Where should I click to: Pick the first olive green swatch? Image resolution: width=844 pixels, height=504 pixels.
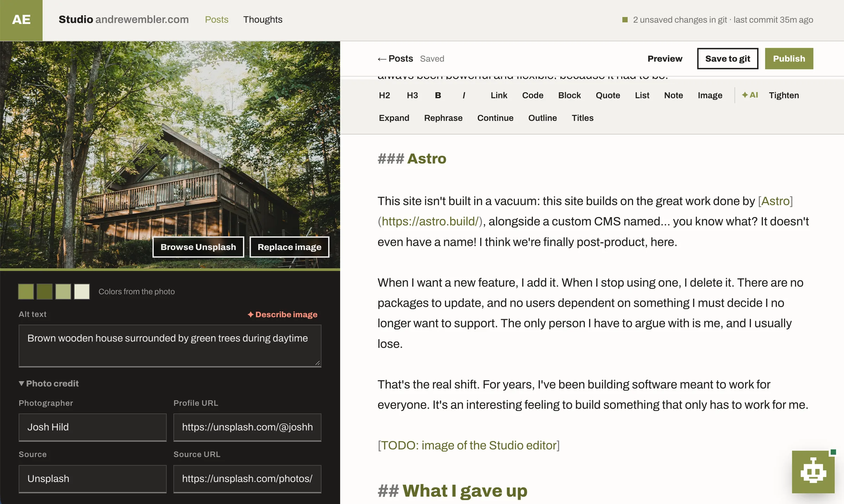pos(26,292)
